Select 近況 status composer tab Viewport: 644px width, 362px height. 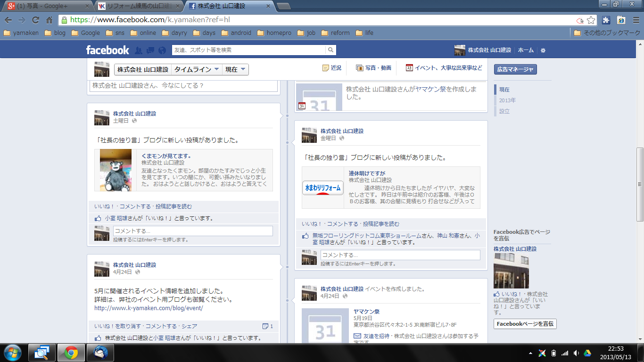(x=332, y=68)
